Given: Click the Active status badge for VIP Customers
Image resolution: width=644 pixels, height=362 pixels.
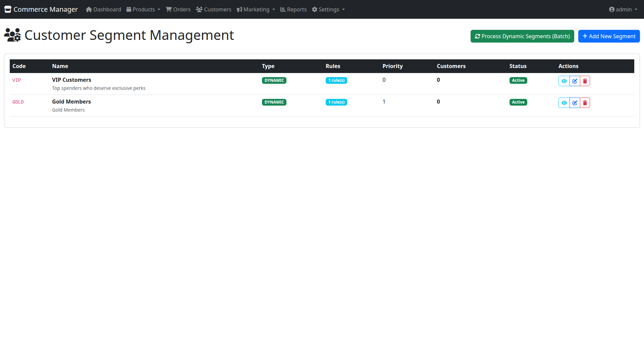Looking at the screenshot, I should pos(518,80).
